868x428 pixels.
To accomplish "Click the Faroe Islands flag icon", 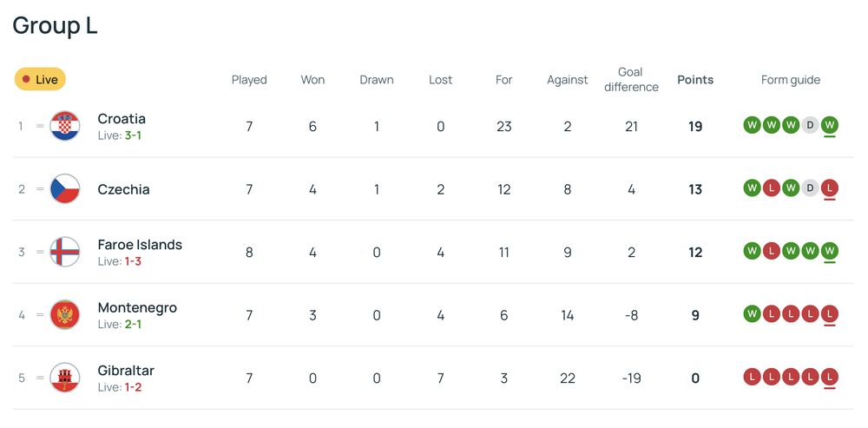I will point(65,253).
